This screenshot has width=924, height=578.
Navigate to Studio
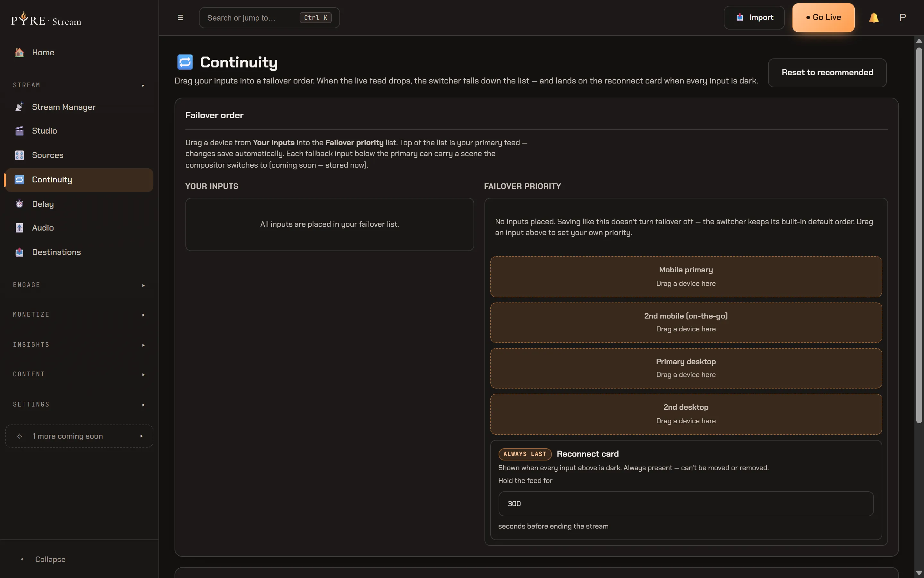click(79, 131)
